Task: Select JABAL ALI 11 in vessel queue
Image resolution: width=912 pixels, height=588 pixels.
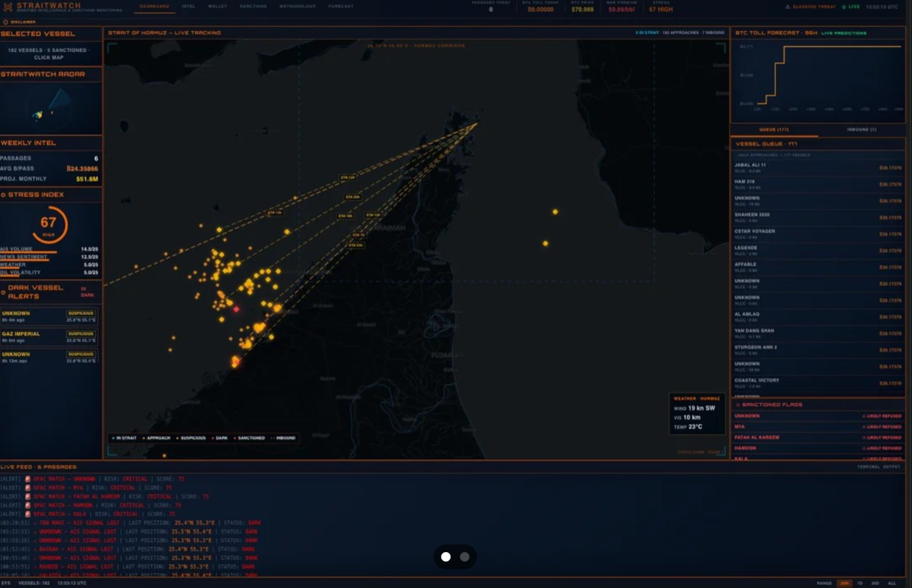Action: (x=817, y=168)
